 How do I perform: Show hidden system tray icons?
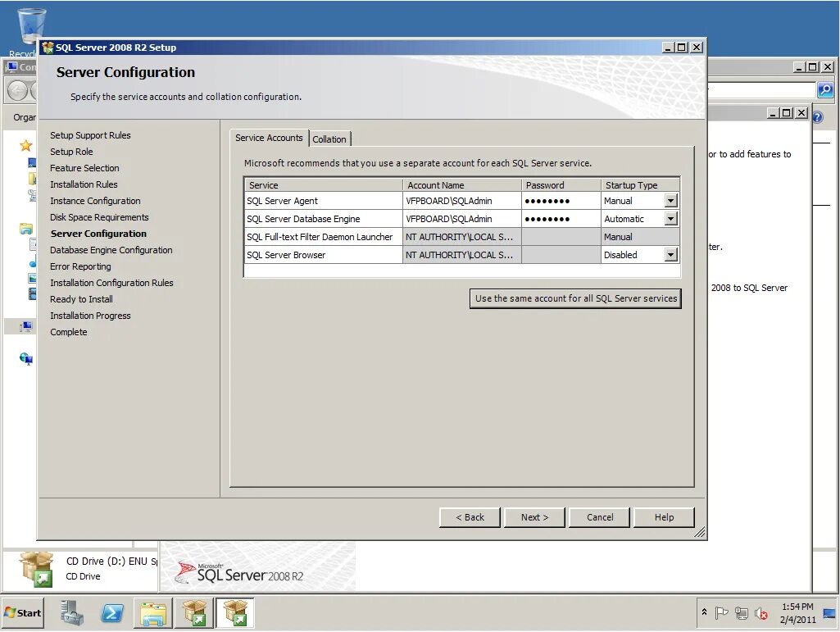(x=705, y=612)
